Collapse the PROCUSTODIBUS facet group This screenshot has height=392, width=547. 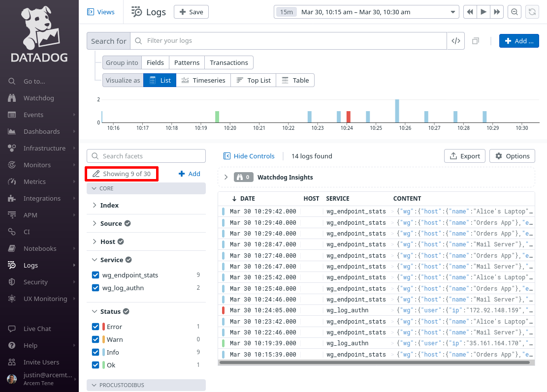[146, 385]
